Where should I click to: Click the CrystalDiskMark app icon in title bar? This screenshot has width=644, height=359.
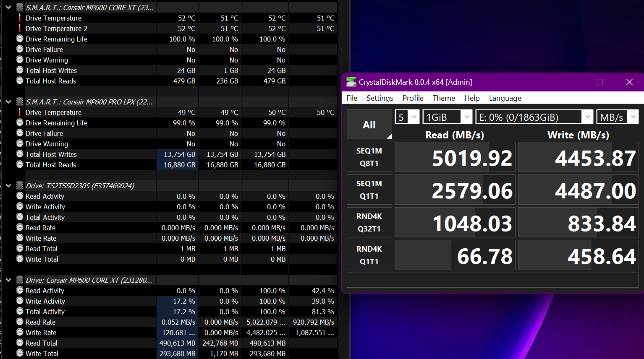[x=351, y=82]
